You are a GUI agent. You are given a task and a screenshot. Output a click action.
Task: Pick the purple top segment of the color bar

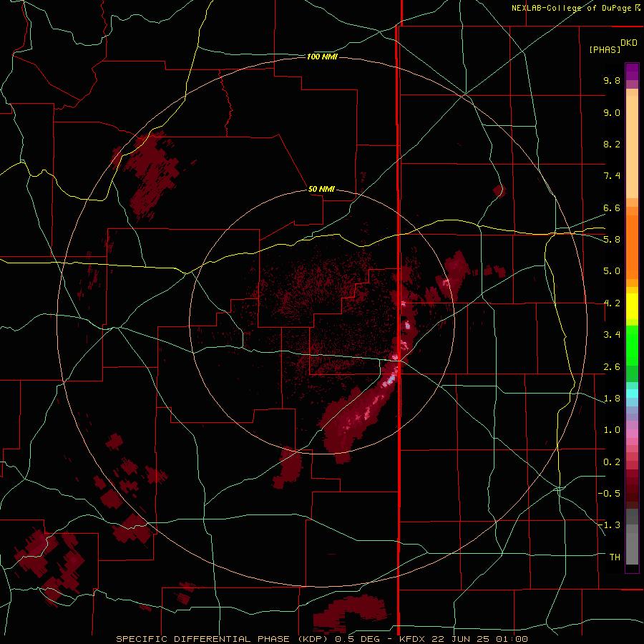[632, 72]
